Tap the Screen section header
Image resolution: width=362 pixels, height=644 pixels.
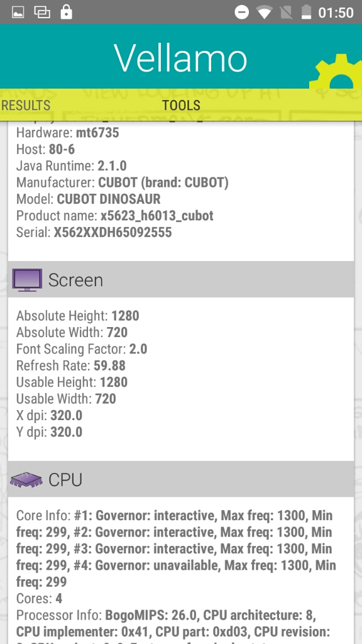(x=181, y=279)
